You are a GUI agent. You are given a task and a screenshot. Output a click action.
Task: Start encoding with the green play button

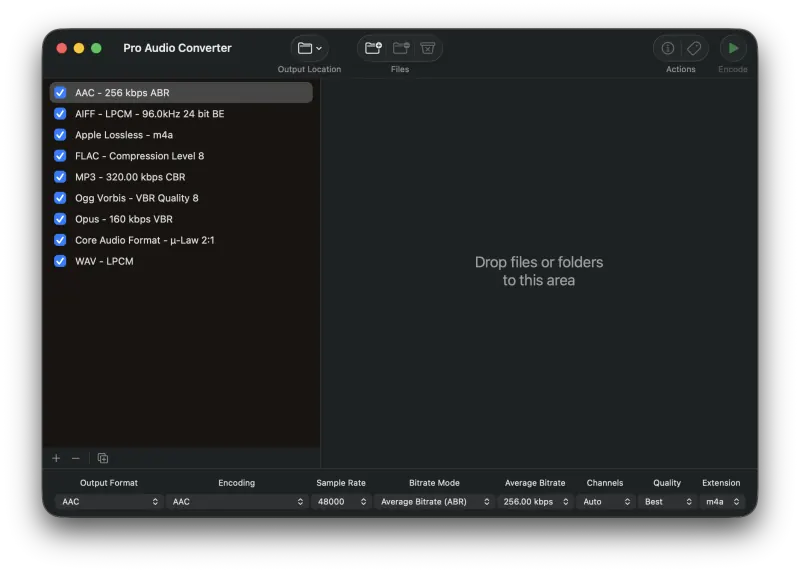pos(733,48)
